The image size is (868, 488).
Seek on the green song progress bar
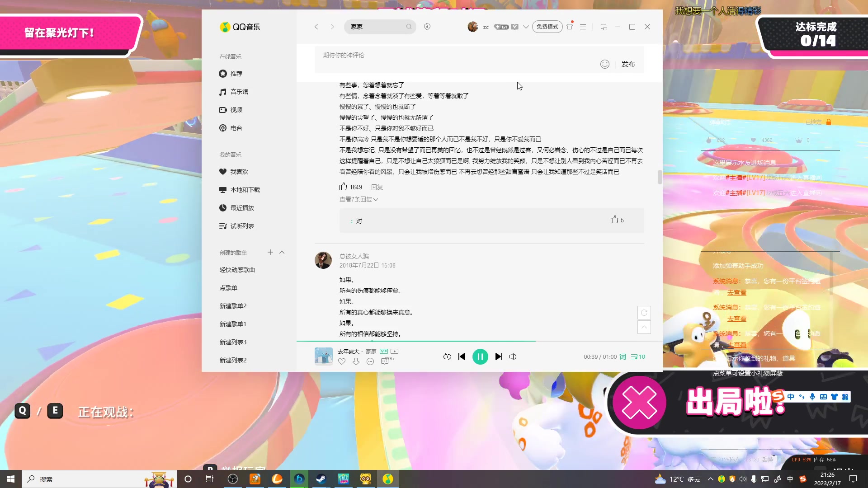click(x=479, y=341)
